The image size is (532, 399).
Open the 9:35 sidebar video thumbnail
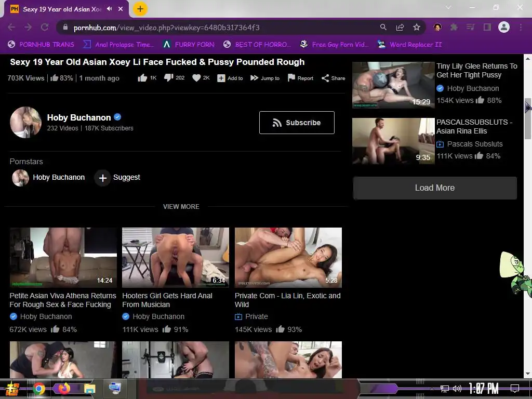pos(393,141)
